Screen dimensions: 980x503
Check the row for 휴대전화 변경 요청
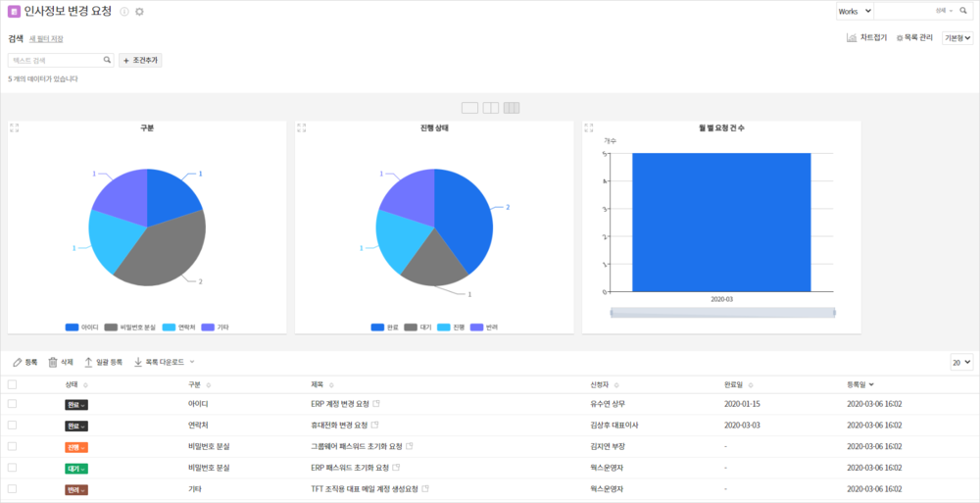tap(12, 425)
